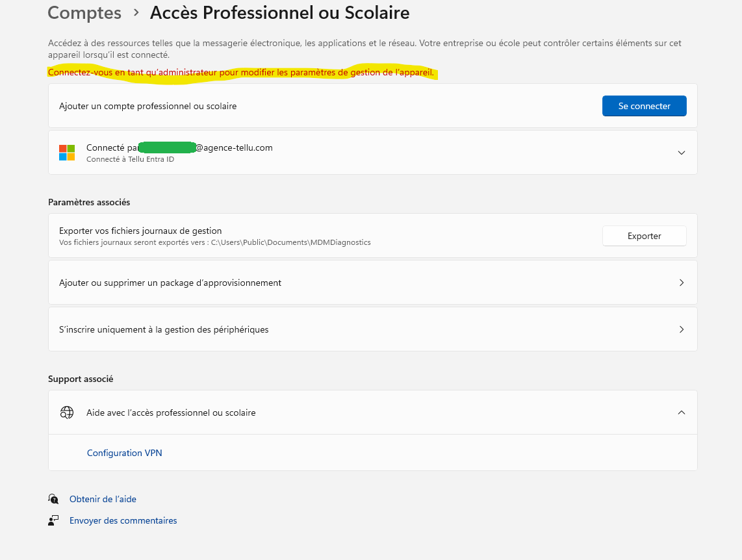Click the Se connecter button

(644, 106)
